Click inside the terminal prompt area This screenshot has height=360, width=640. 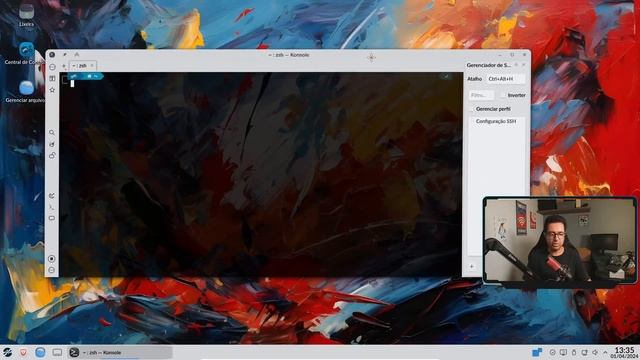click(x=261, y=176)
